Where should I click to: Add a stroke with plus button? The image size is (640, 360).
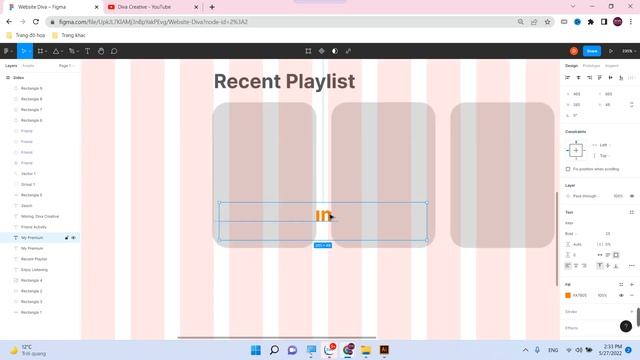[632, 311]
